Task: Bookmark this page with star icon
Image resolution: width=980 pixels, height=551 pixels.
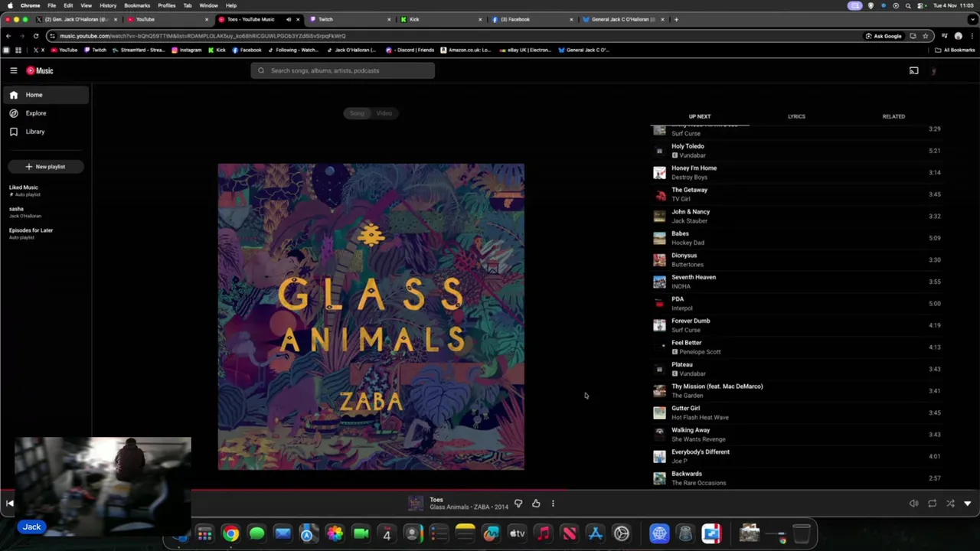Action: 925,36
